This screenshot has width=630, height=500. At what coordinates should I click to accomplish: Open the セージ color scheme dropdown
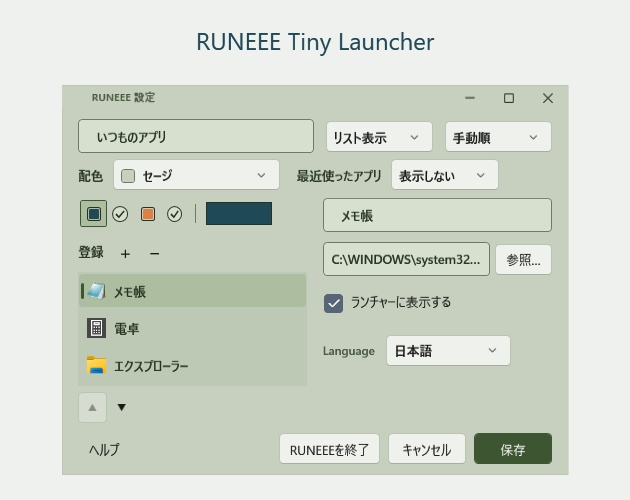click(x=196, y=175)
